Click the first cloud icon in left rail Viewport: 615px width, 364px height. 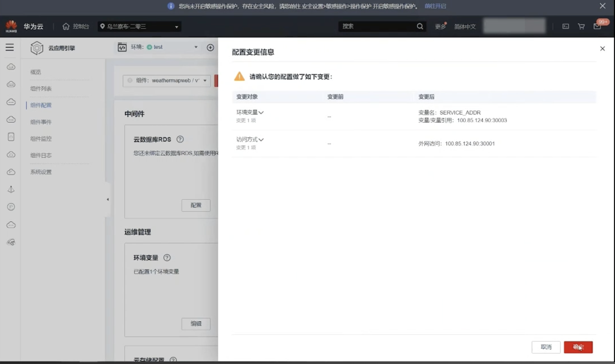click(x=11, y=67)
